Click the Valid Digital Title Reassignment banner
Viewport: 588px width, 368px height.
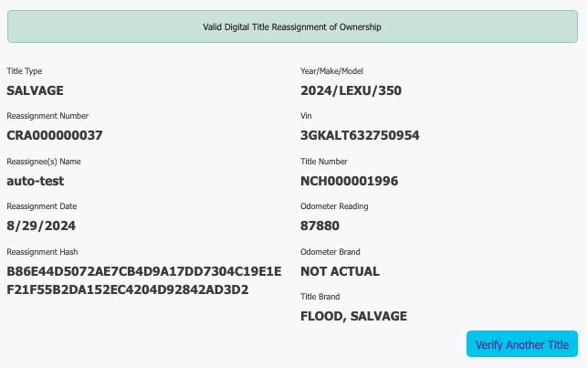[x=292, y=26]
